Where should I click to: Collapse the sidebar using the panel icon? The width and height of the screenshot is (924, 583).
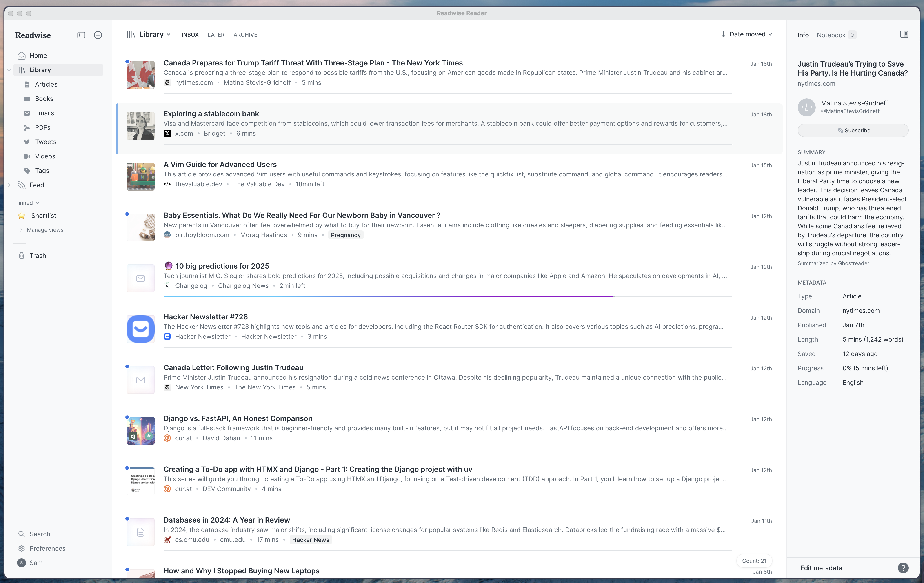(x=81, y=35)
